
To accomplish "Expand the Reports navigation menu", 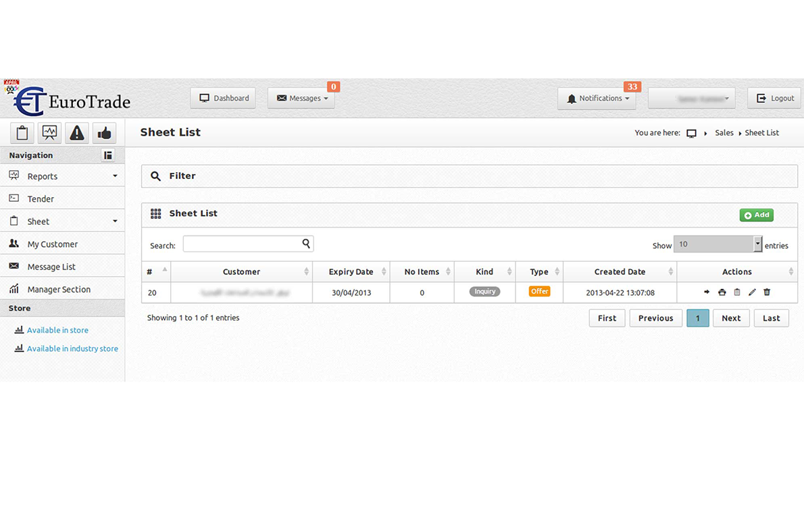I will 62,176.
